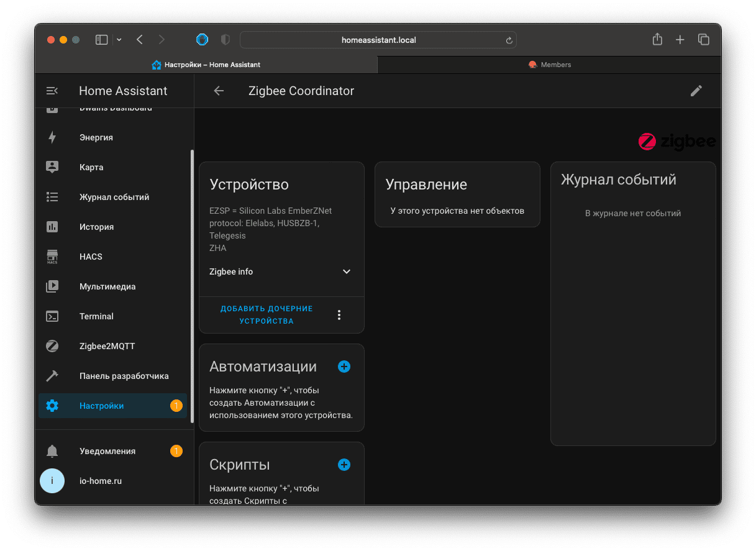Expand the Zigbee info section

tap(346, 271)
